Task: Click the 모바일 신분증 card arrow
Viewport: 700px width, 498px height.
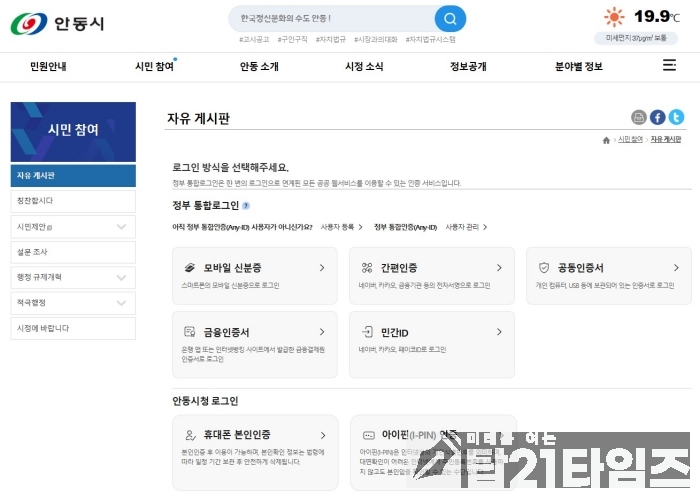Action: point(322,268)
